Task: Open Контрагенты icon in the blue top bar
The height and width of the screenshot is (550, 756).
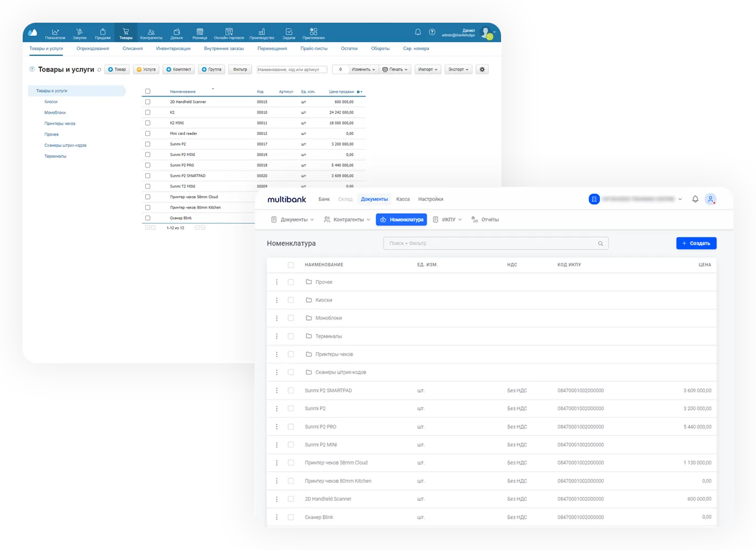Action: click(x=151, y=33)
